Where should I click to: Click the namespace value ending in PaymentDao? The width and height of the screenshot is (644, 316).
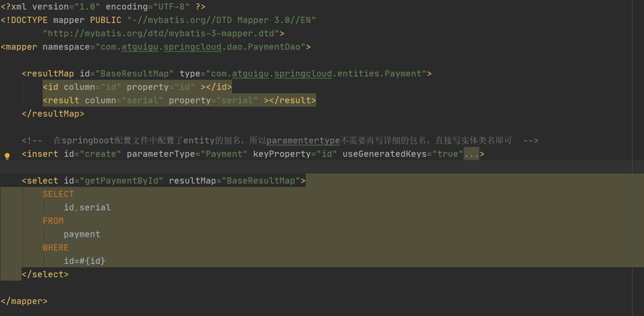200,47
